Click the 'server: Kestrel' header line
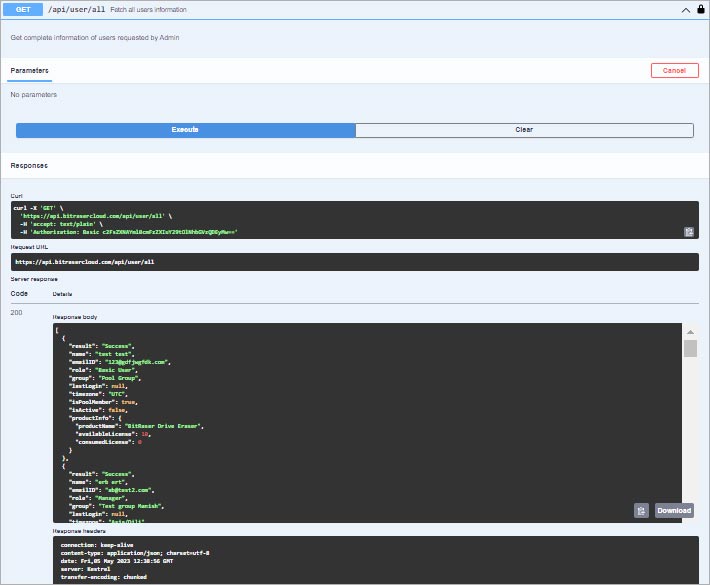This screenshot has height=585, width=710. coord(85,569)
